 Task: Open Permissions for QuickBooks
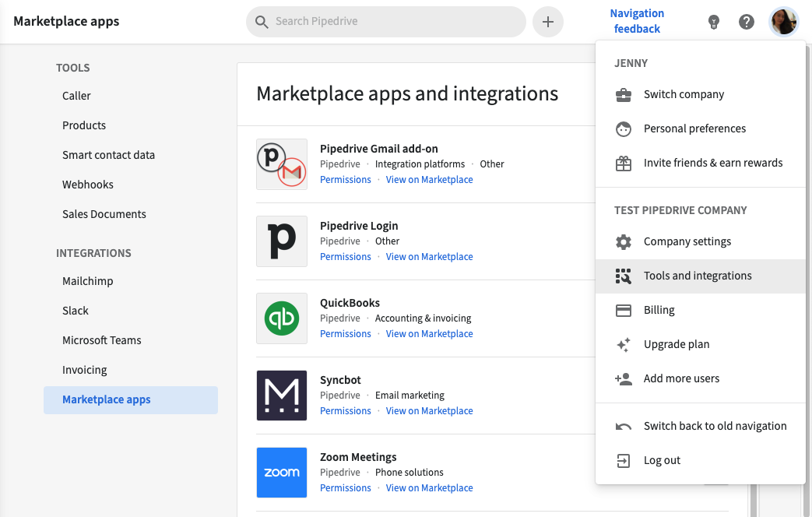(x=346, y=334)
